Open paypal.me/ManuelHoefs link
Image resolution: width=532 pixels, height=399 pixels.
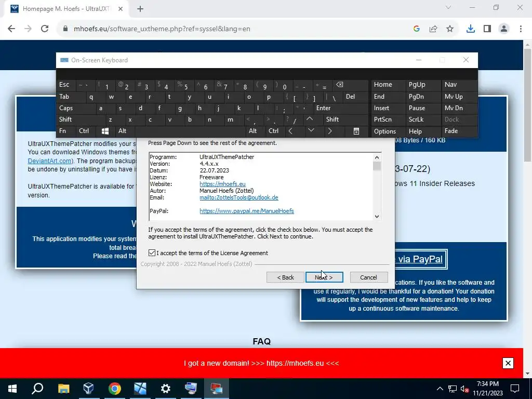coord(247,211)
